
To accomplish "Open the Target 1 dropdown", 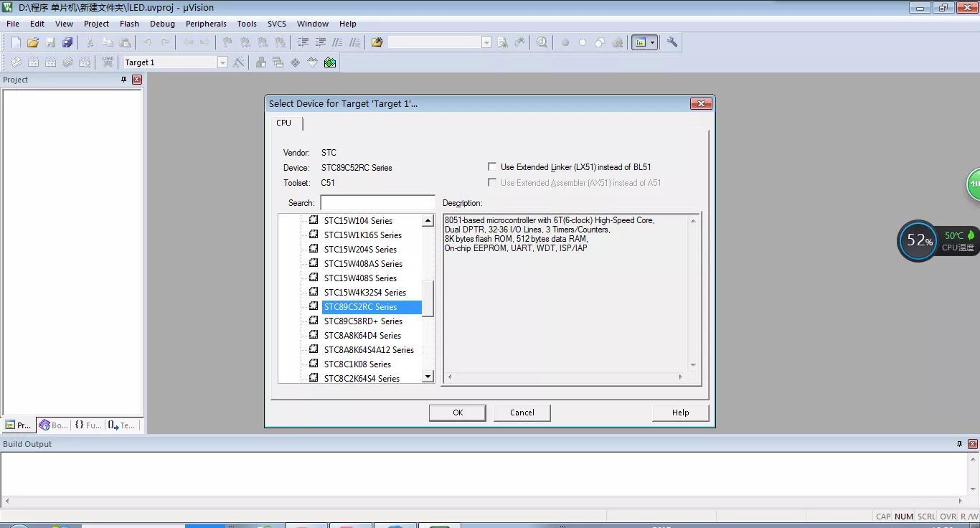I will point(222,62).
